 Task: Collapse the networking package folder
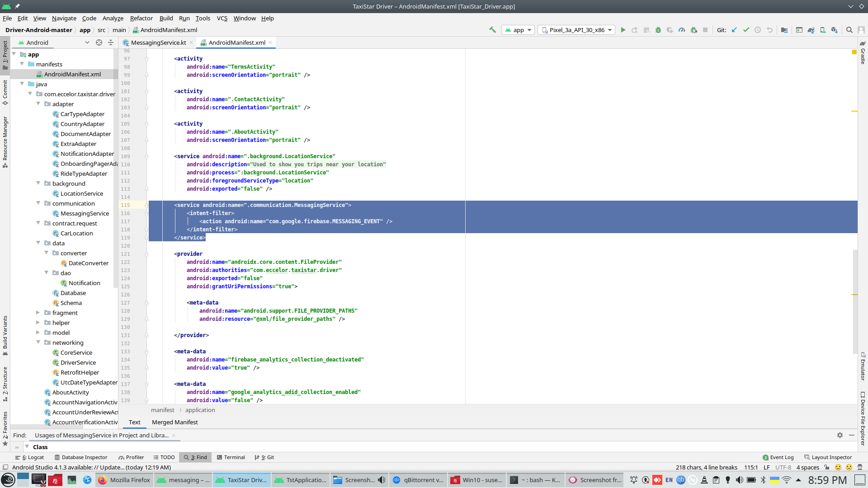[x=38, y=342]
